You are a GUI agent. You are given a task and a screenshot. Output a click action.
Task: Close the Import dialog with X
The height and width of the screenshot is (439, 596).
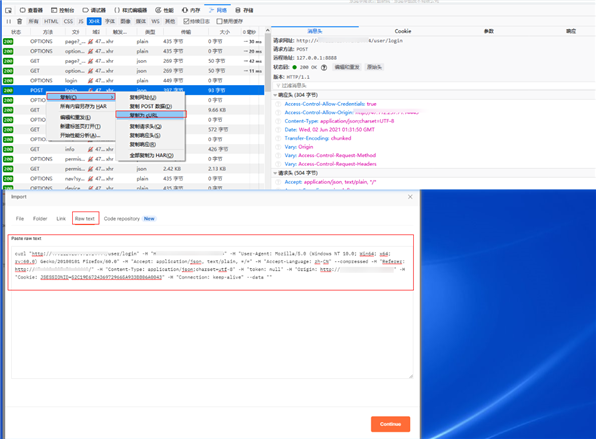point(410,197)
